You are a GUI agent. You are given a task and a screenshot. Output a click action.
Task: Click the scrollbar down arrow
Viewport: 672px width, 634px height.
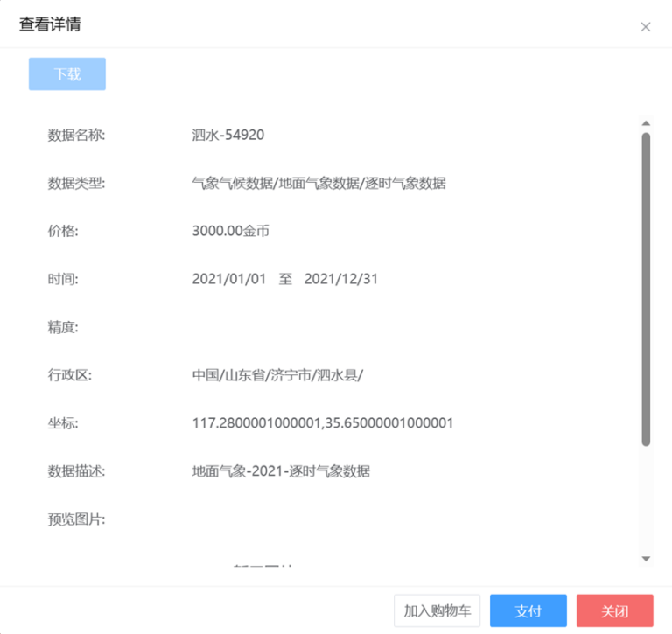coord(646,558)
